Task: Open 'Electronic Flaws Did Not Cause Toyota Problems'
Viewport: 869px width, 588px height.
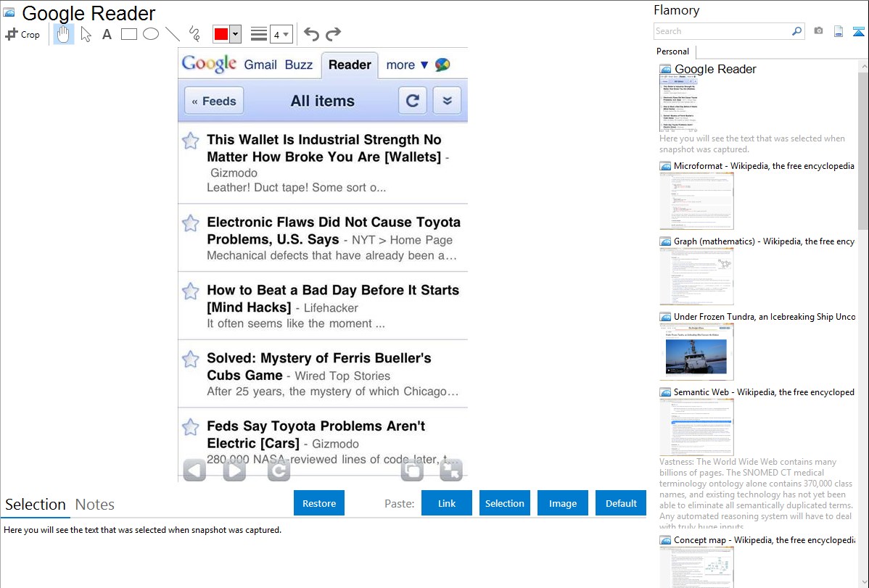Action: pos(334,231)
